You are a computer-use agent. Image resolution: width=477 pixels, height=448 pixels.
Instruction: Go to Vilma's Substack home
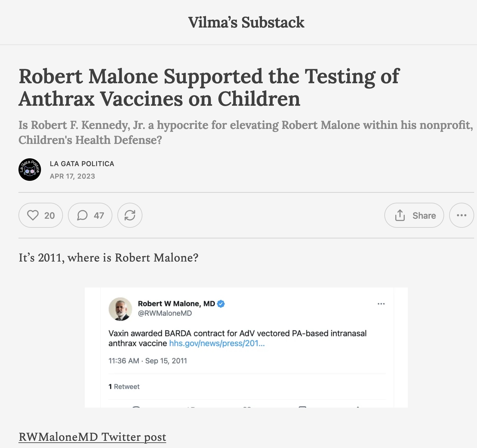click(x=246, y=22)
